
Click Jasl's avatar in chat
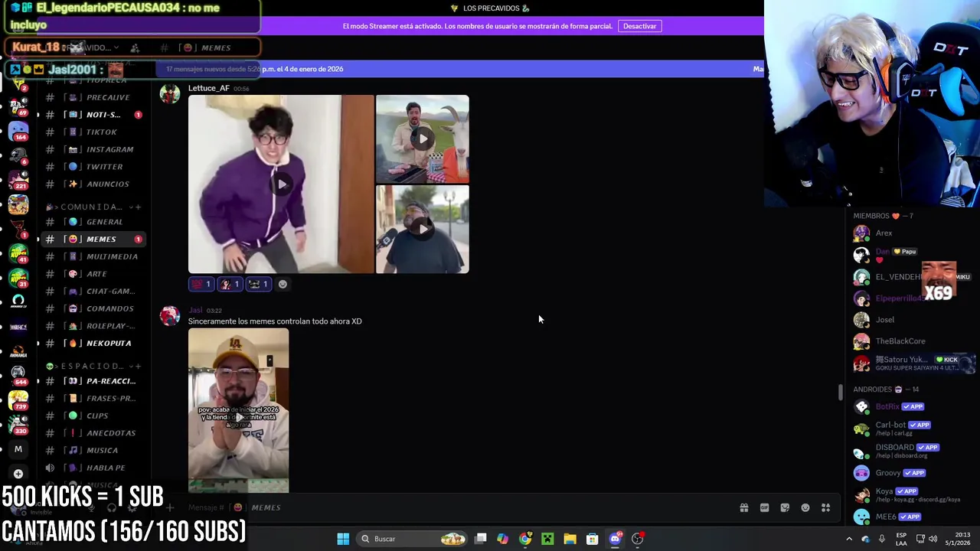(170, 315)
